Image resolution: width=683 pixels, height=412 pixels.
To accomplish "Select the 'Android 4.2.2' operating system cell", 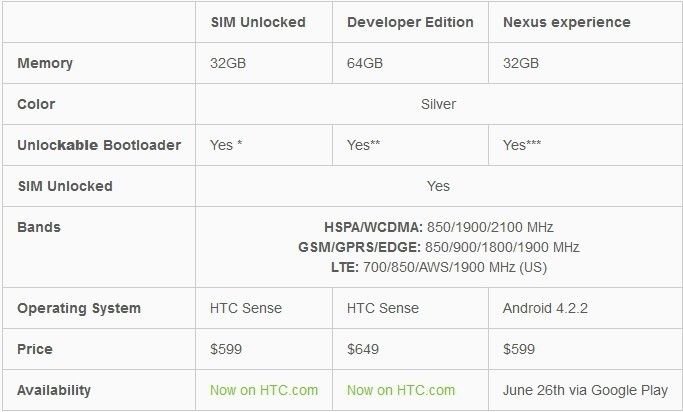I will 545,308.
